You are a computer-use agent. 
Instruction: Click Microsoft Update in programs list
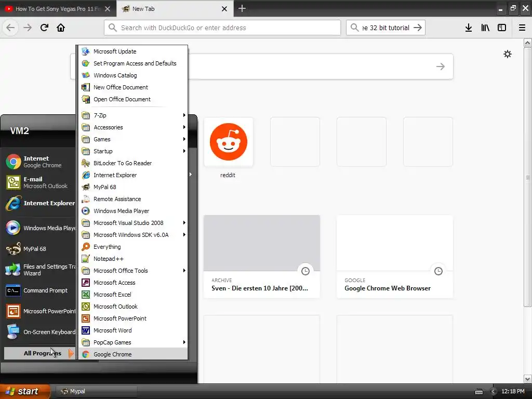coord(133,51)
